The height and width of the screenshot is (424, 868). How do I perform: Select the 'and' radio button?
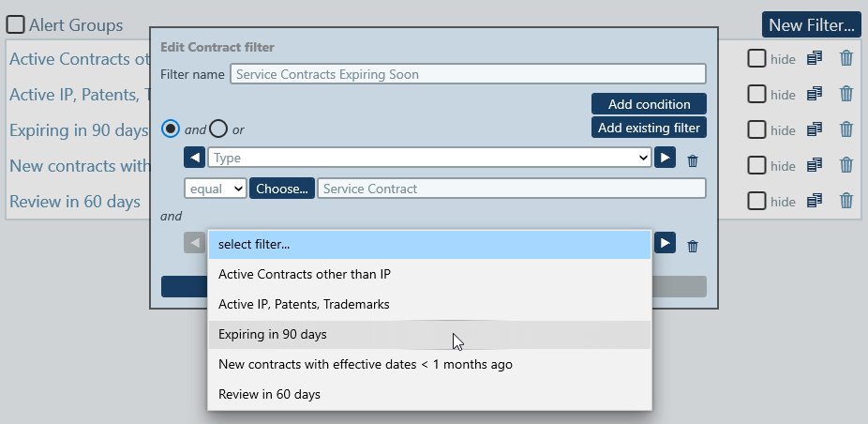pos(172,129)
